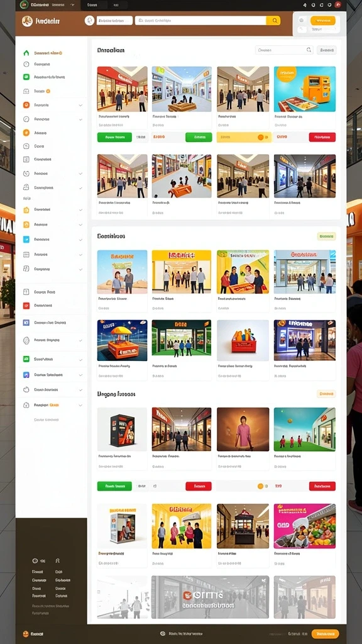Click the round logo in the brown header

click(x=27, y=21)
